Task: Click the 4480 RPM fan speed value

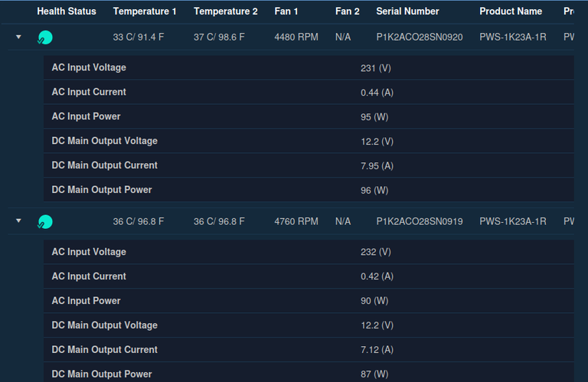Action: click(x=296, y=38)
